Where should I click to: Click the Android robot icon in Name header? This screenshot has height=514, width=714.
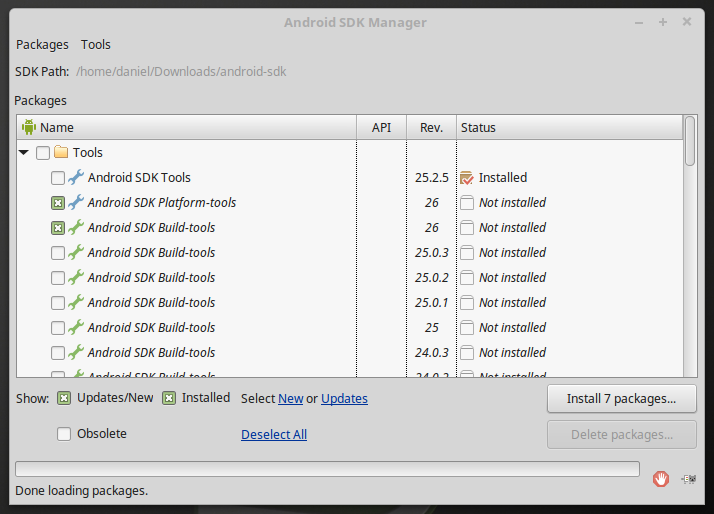pos(29,127)
